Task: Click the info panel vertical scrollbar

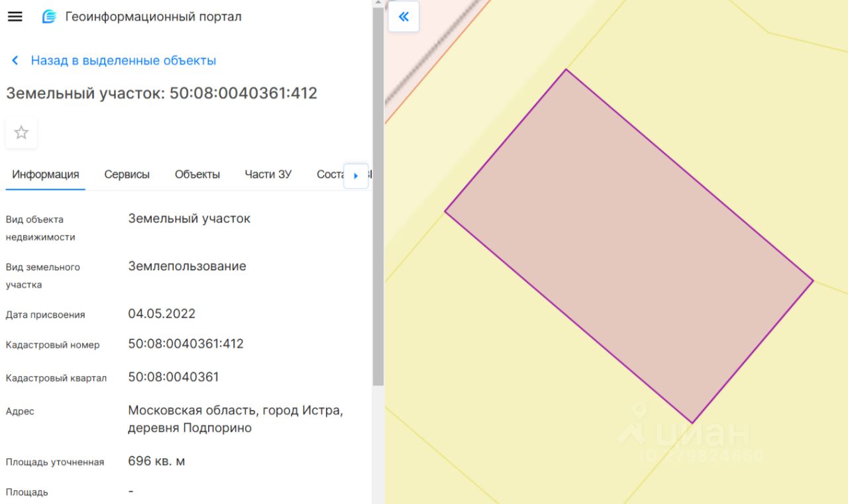Action: pos(378,199)
